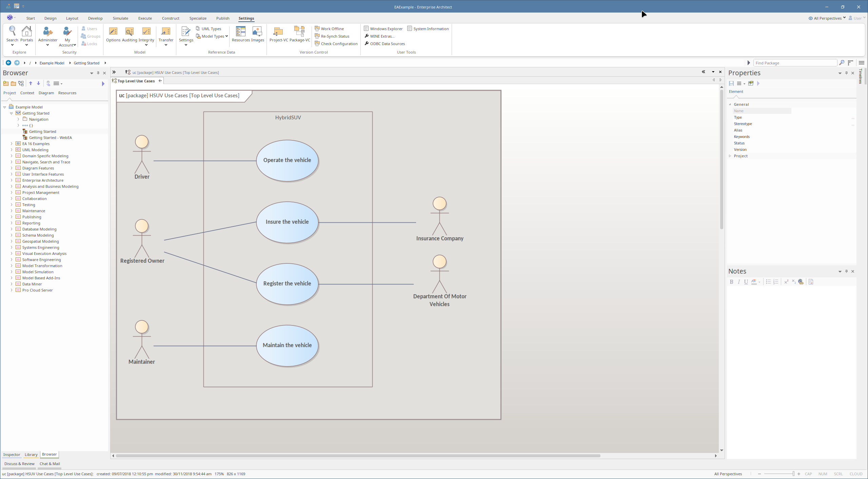
Task: Switch to the Design ribbon tab
Action: pos(50,18)
